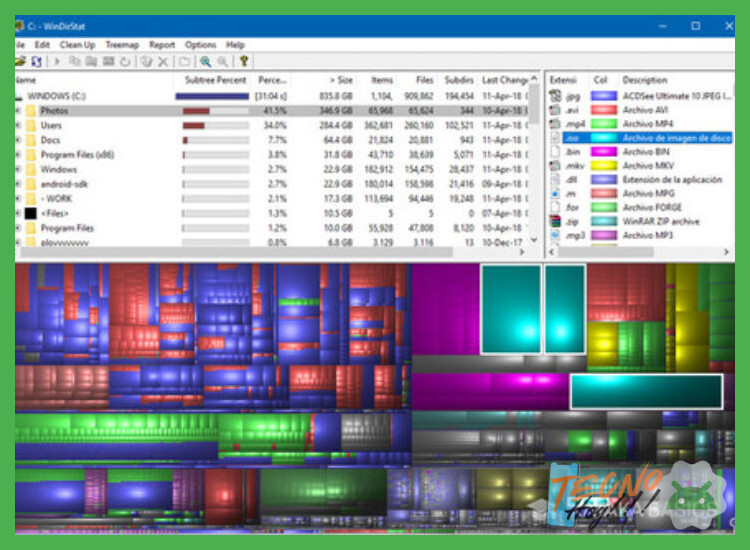The image size is (750, 550).
Task: Click the Show/Expand arrow toolbar icon
Action: pyautogui.click(x=57, y=61)
